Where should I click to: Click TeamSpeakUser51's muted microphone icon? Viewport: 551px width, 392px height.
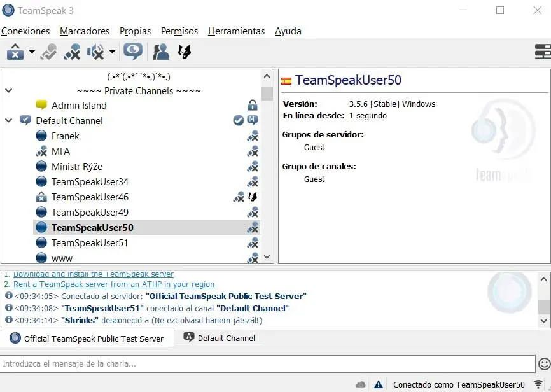pyautogui.click(x=253, y=243)
